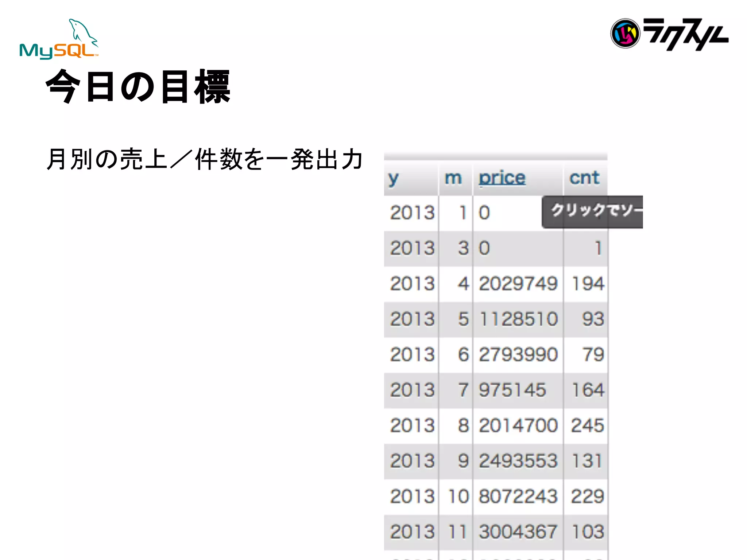Select the month cell 4
This screenshot has width=747, height=560.
click(456, 284)
